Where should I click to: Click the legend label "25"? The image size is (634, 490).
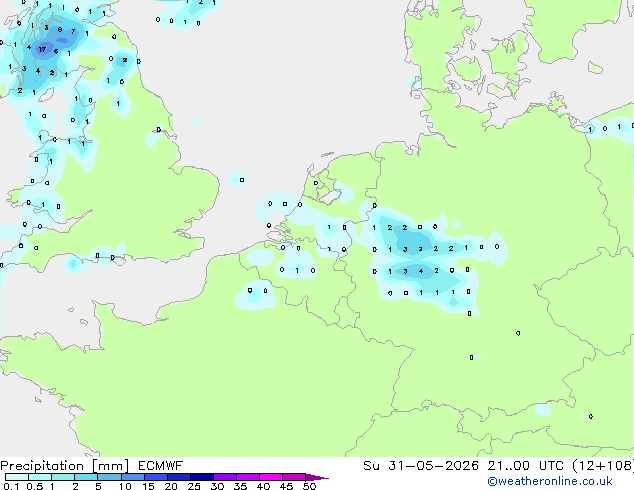click(x=194, y=486)
